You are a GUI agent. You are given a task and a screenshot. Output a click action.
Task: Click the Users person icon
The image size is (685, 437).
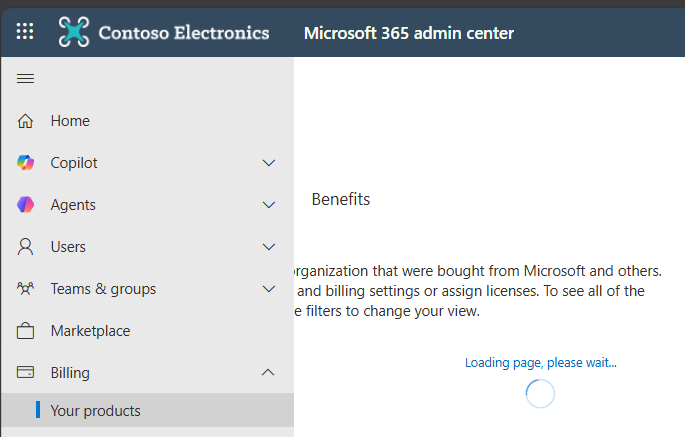coord(26,247)
